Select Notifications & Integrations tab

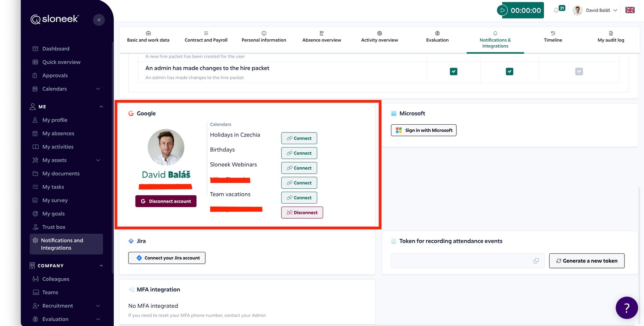point(495,40)
